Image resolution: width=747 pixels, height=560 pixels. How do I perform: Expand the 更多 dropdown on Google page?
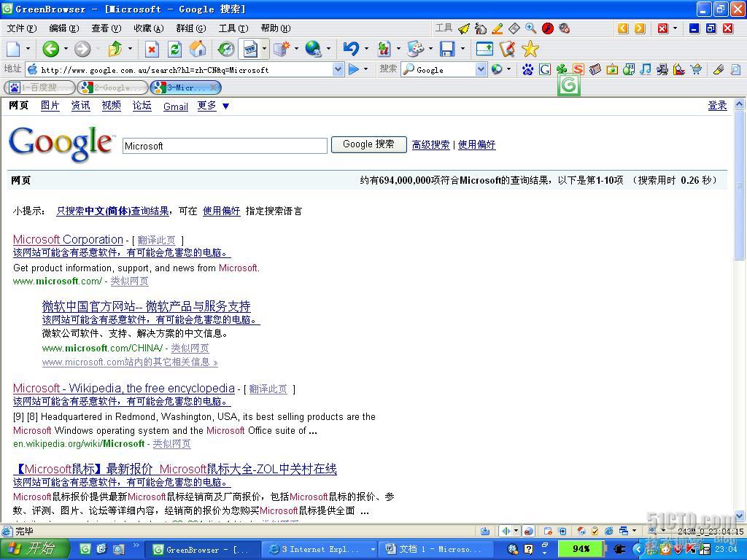click(x=226, y=106)
